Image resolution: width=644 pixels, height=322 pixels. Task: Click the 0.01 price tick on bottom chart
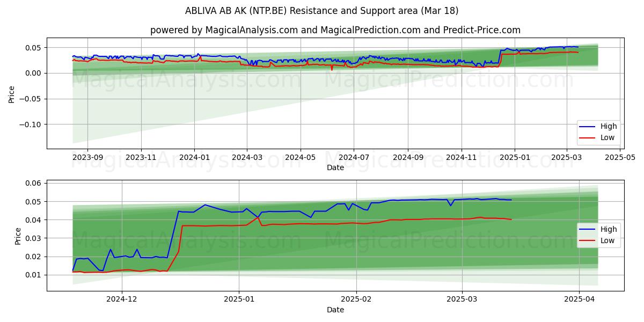[34, 275]
